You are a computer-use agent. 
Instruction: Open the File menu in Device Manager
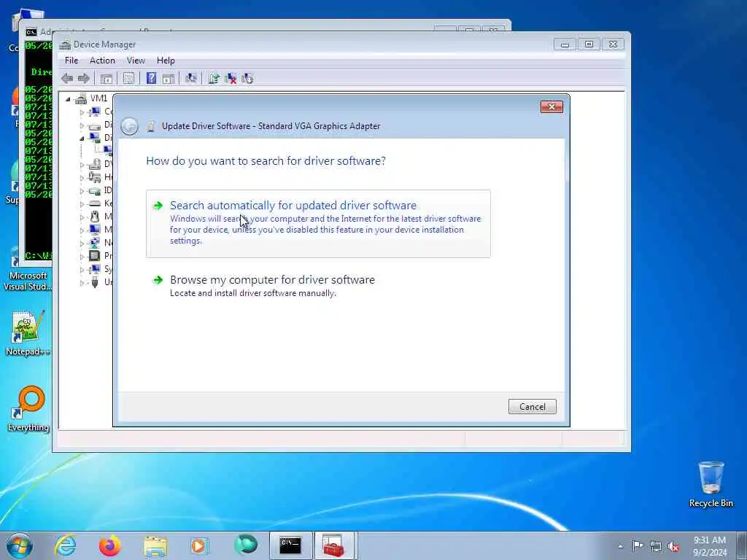click(71, 61)
